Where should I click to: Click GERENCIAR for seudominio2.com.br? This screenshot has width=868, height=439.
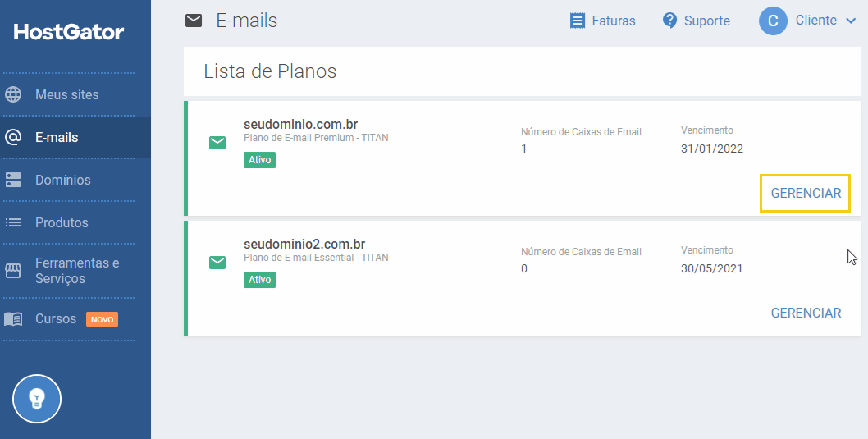click(x=806, y=313)
